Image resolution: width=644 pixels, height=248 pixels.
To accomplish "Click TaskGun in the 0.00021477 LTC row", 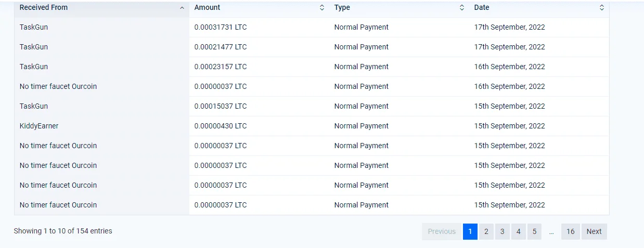I will tap(34, 47).
